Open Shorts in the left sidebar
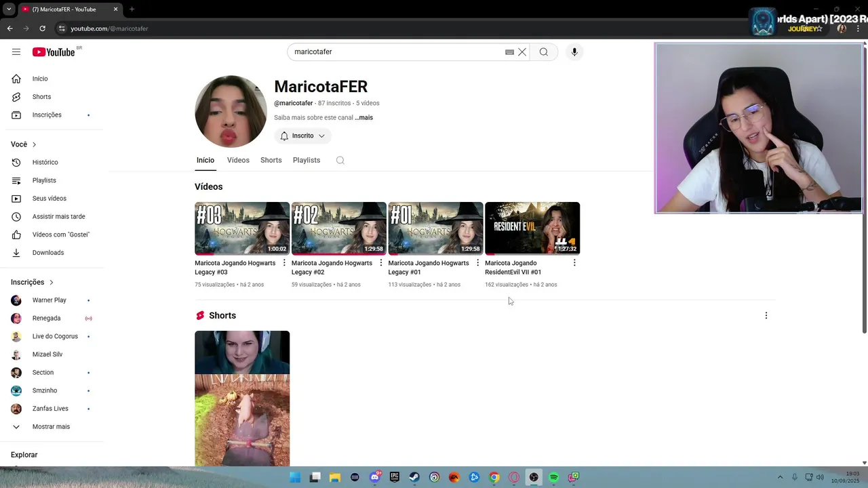 tap(52, 97)
